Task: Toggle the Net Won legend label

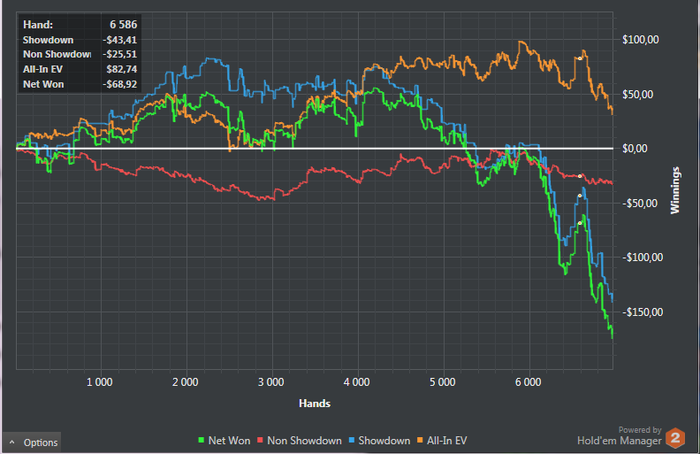Action: click(229, 441)
